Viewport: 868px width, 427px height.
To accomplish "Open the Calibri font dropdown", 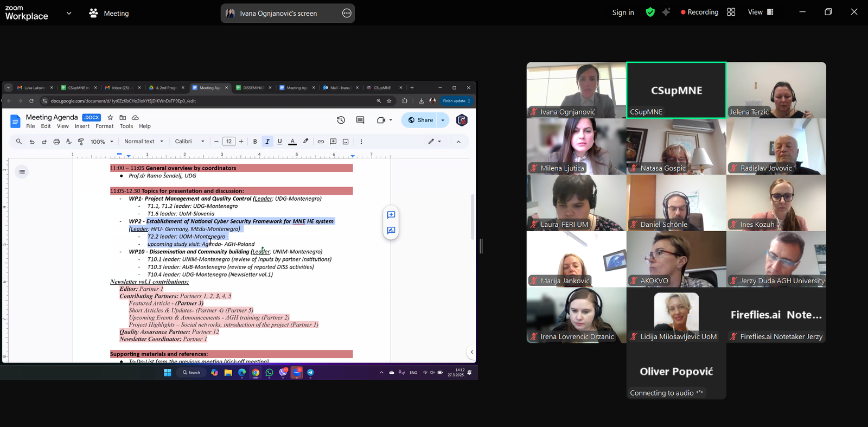I will [189, 142].
